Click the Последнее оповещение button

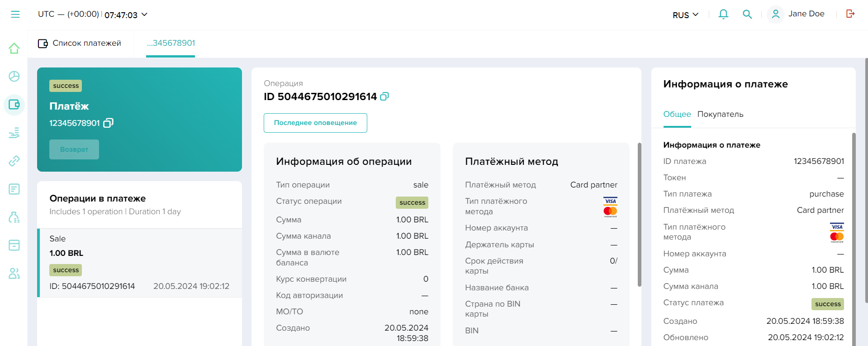click(315, 123)
